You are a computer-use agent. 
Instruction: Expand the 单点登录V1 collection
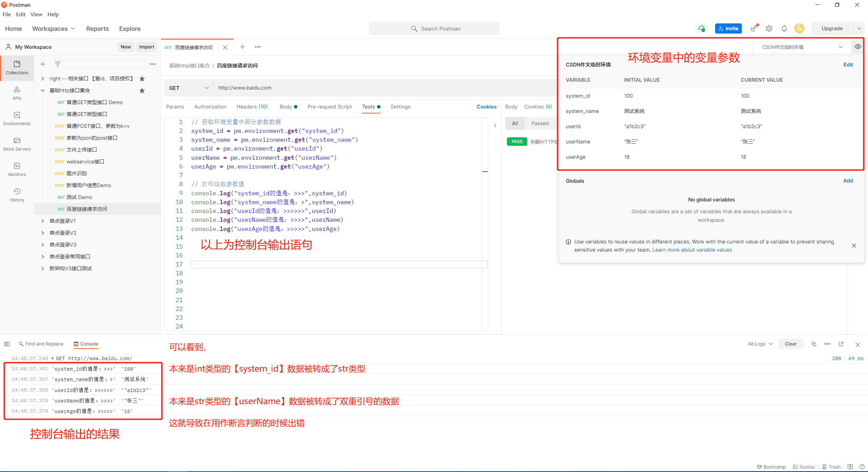43,221
